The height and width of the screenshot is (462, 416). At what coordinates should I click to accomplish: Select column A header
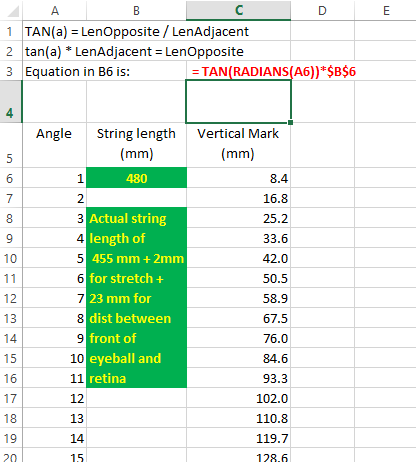tap(55, 11)
